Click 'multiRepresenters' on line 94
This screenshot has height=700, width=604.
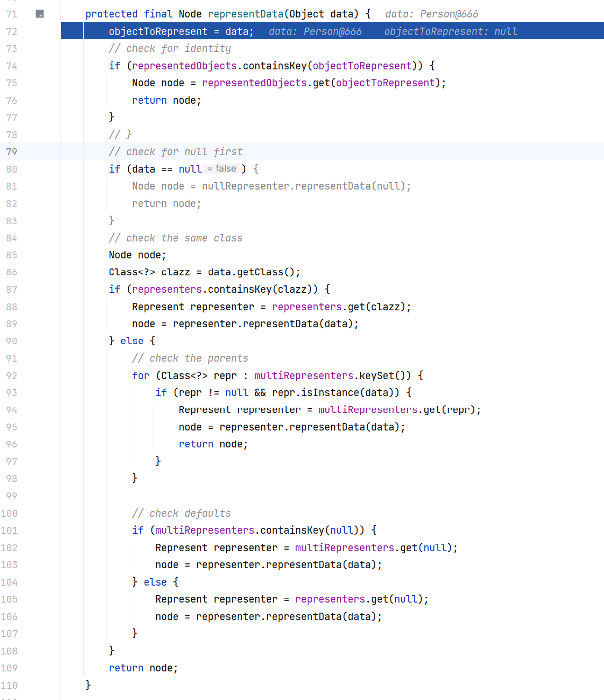368,410
